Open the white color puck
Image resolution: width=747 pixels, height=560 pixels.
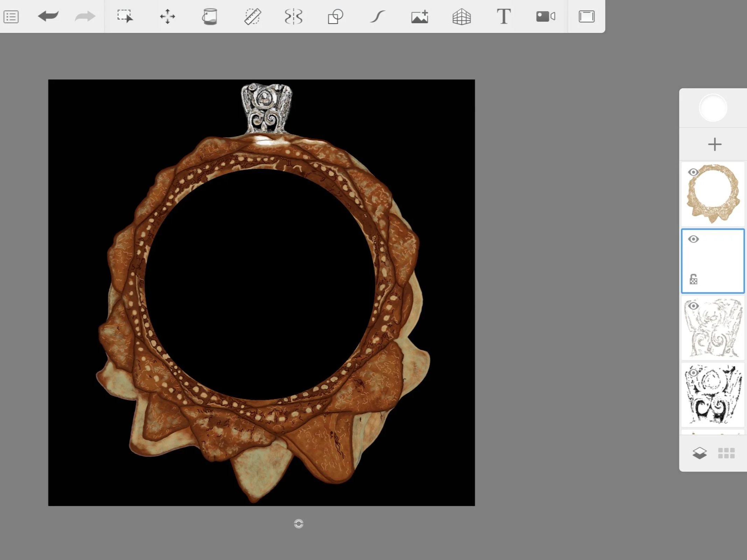[x=713, y=108]
